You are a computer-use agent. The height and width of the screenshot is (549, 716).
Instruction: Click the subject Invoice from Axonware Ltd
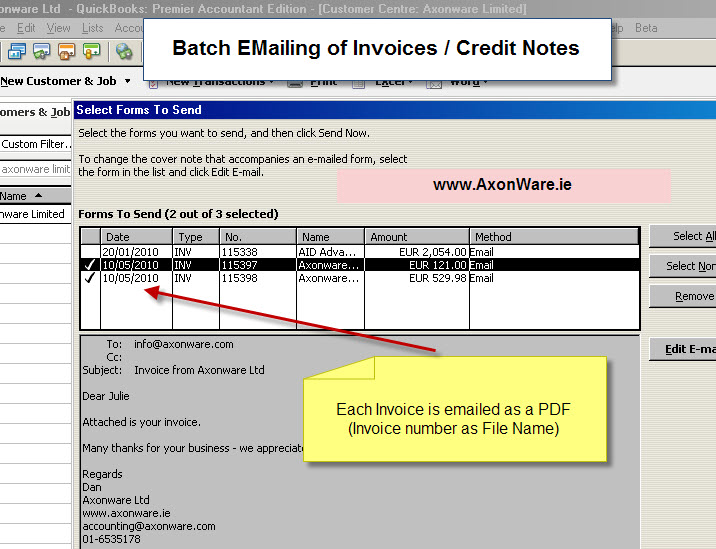click(199, 370)
